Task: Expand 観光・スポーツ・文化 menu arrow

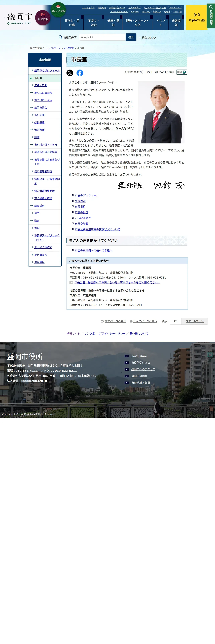Action: (x=151, y=17)
